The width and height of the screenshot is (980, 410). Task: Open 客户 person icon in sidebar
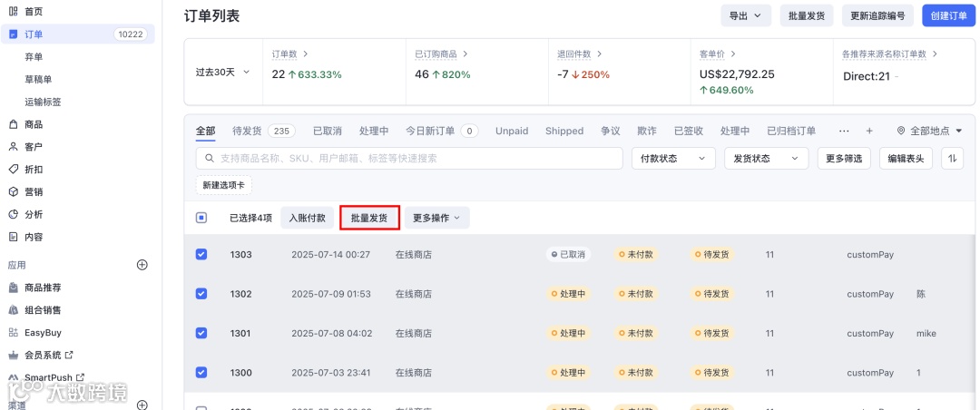[13, 147]
